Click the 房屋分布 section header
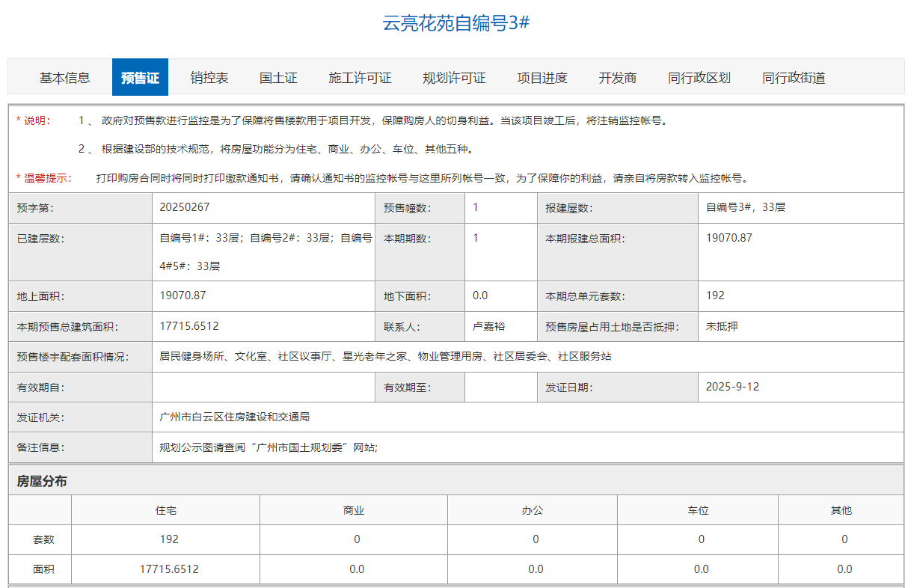Screen dimensions: 911x588 [42, 481]
